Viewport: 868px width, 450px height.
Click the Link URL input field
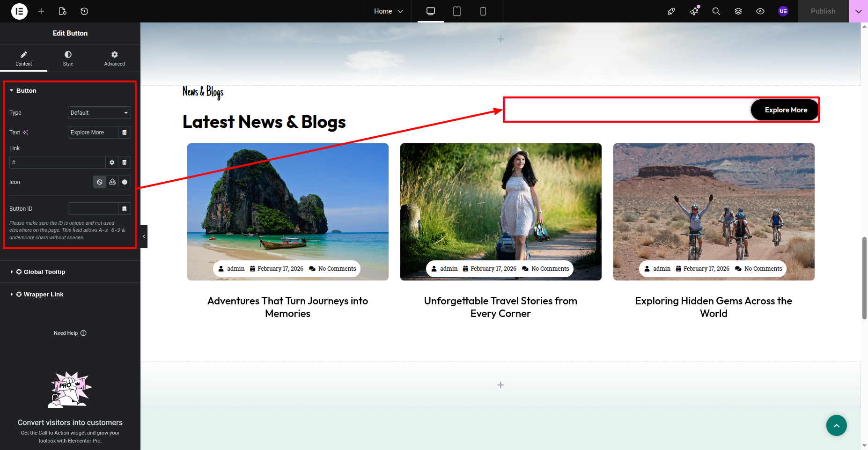(x=57, y=162)
